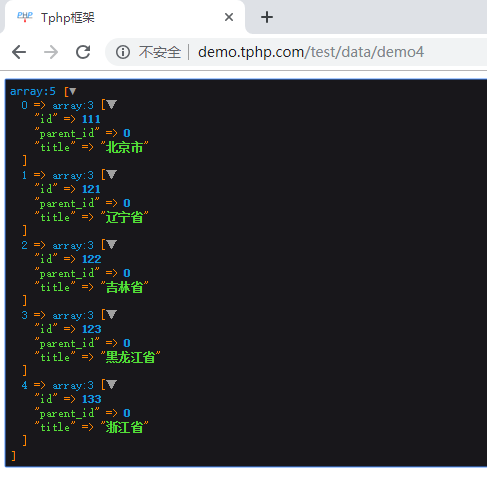Click the title value 浙江省
The height and width of the screenshot is (502, 487).
coord(124,427)
